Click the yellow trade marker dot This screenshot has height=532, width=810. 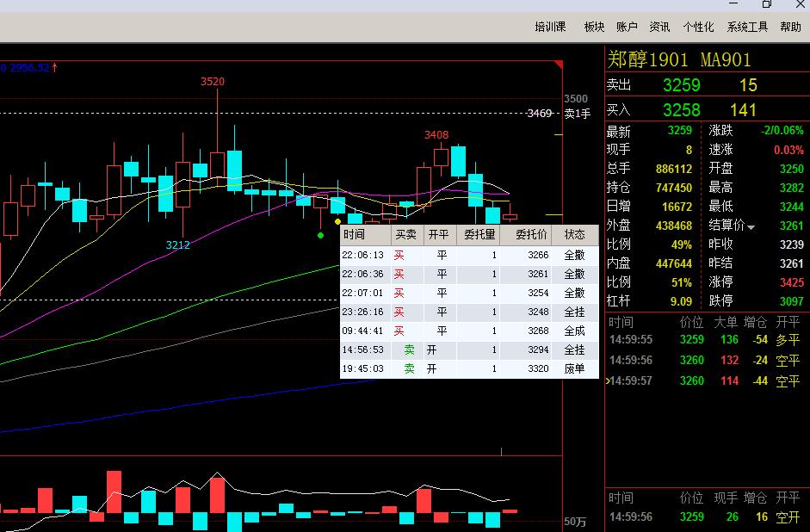click(x=337, y=222)
